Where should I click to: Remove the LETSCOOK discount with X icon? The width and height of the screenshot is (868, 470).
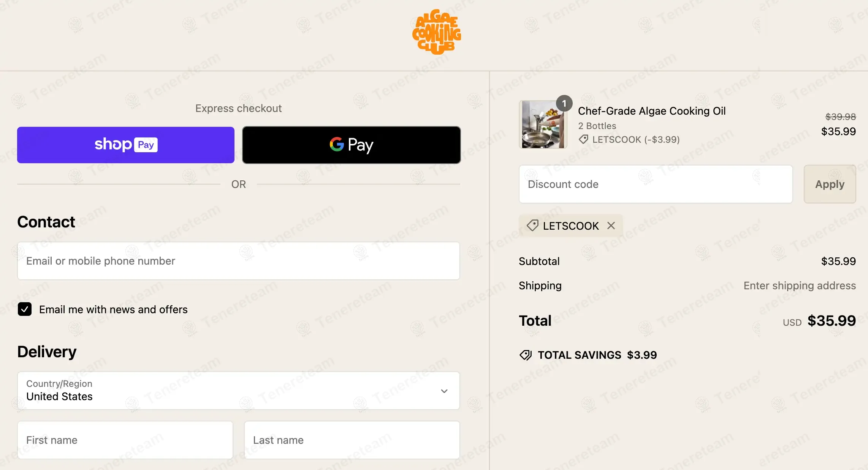[611, 226]
